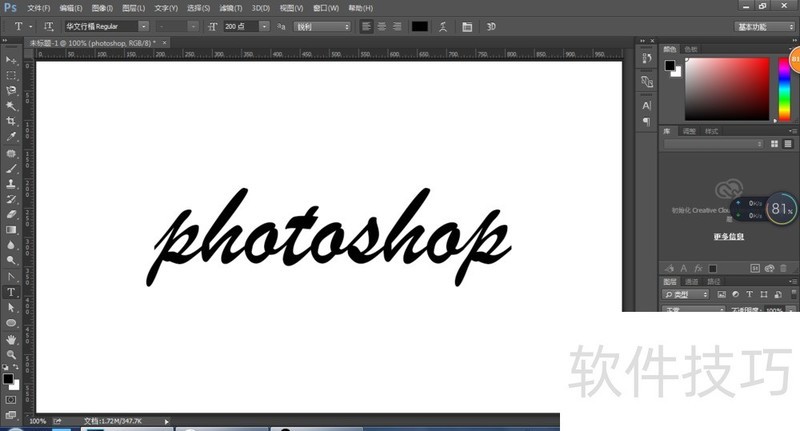Select the Horizontal Type tool

pos(11,292)
